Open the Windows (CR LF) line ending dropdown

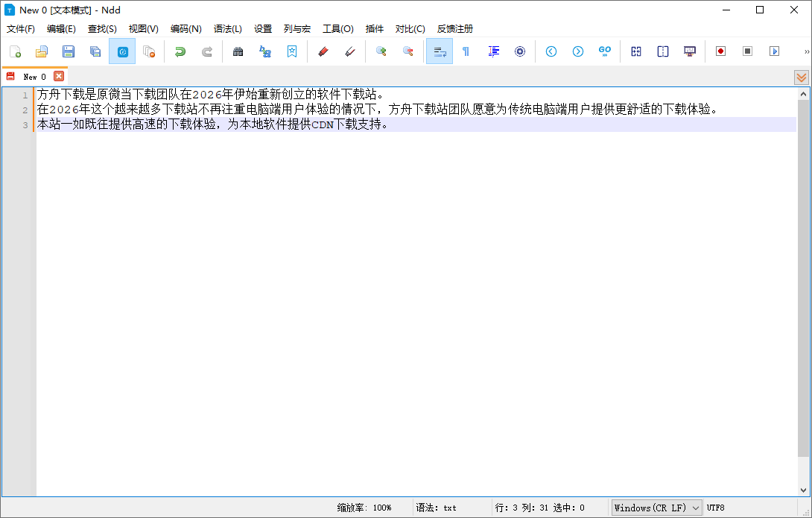pos(656,508)
